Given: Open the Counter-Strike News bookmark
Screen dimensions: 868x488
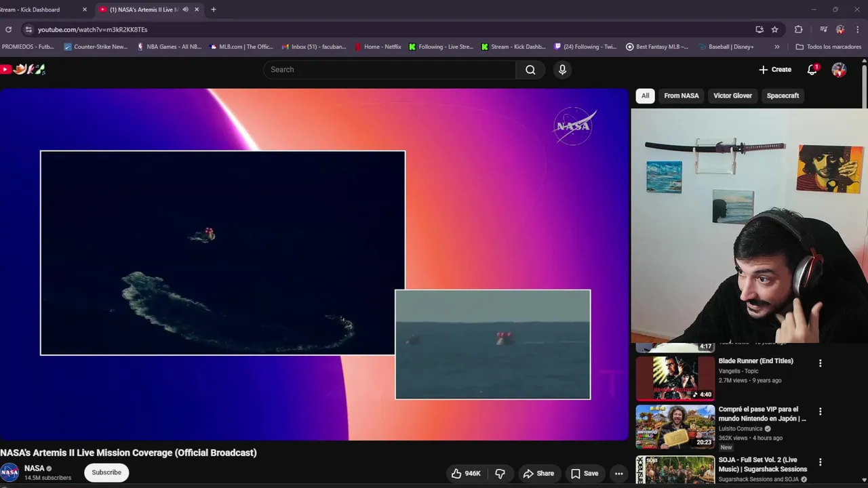Looking at the screenshot, I should (96, 47).
